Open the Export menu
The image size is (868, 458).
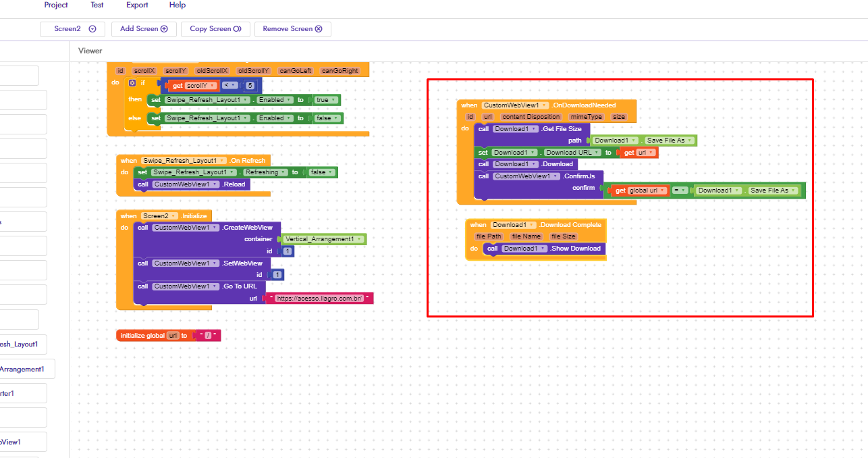(x=137, y=5)
